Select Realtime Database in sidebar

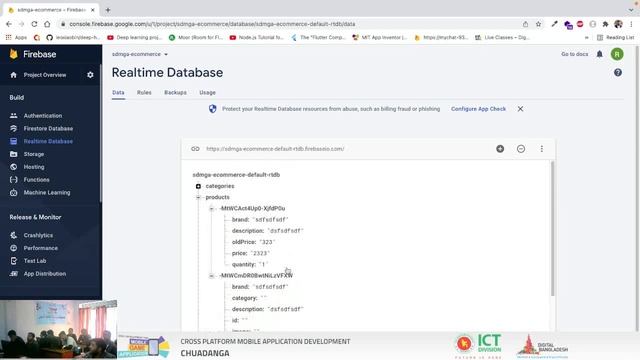click(x=48, y=141)
